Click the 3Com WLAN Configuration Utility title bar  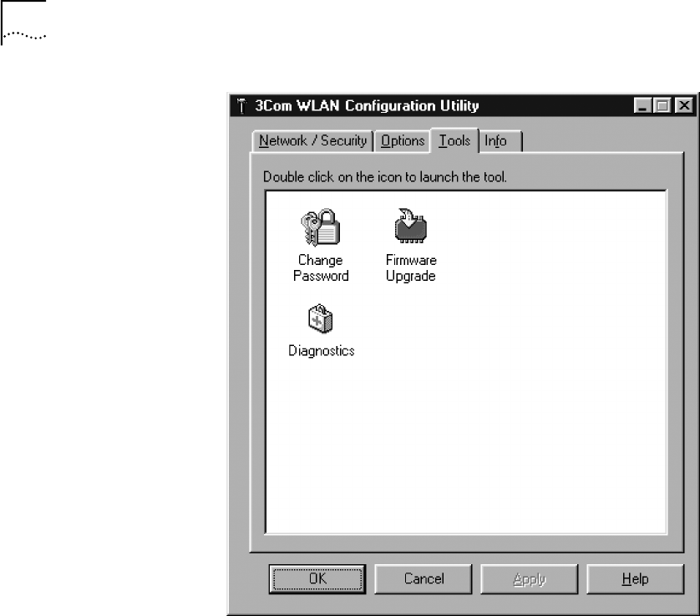(x=463, y=106)
